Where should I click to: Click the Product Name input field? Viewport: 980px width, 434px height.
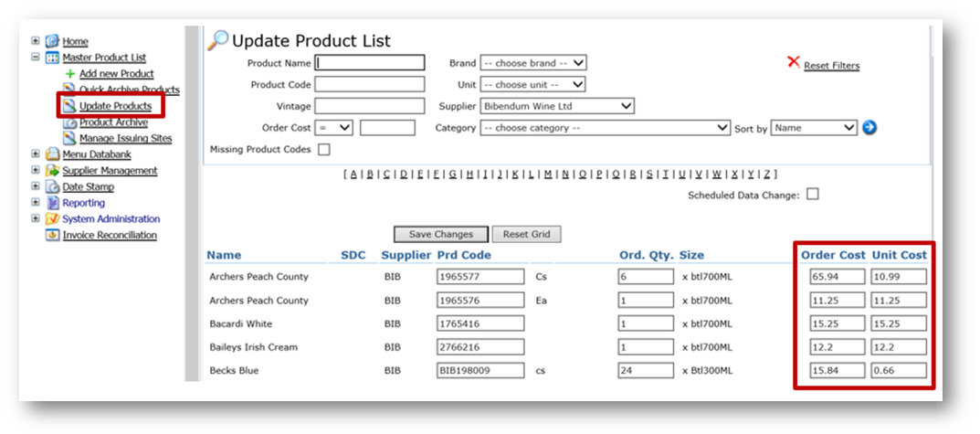pyautogui.click(x=370, y=63)
